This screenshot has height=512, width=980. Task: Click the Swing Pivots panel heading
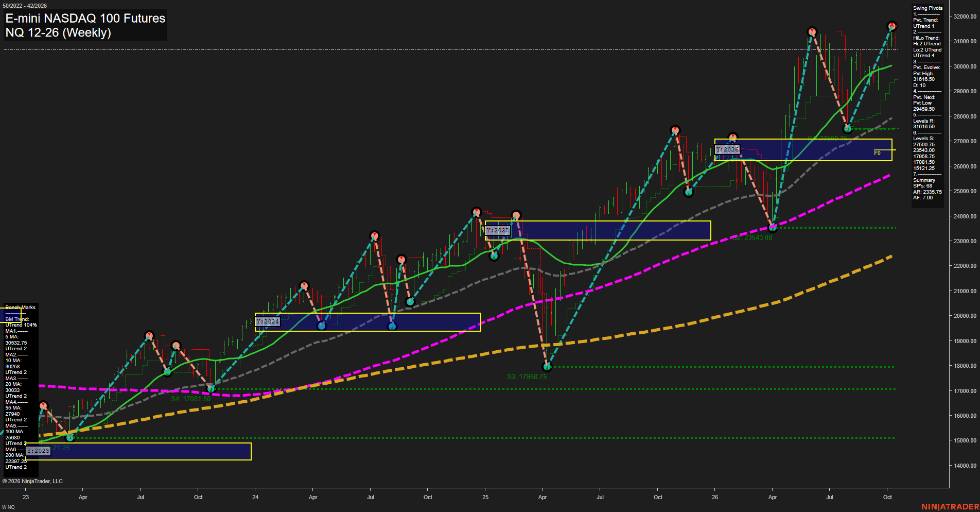point(928,8)
